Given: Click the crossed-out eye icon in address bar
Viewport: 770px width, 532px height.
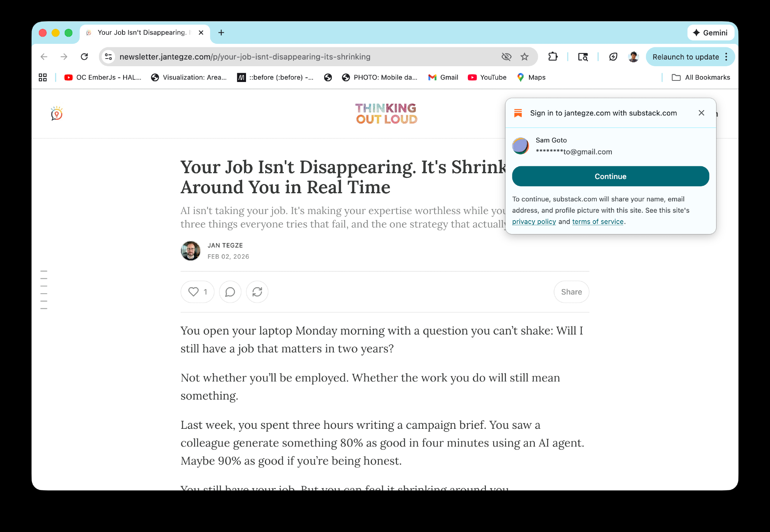Looking at the screenshot, I should tap(506, 57).
